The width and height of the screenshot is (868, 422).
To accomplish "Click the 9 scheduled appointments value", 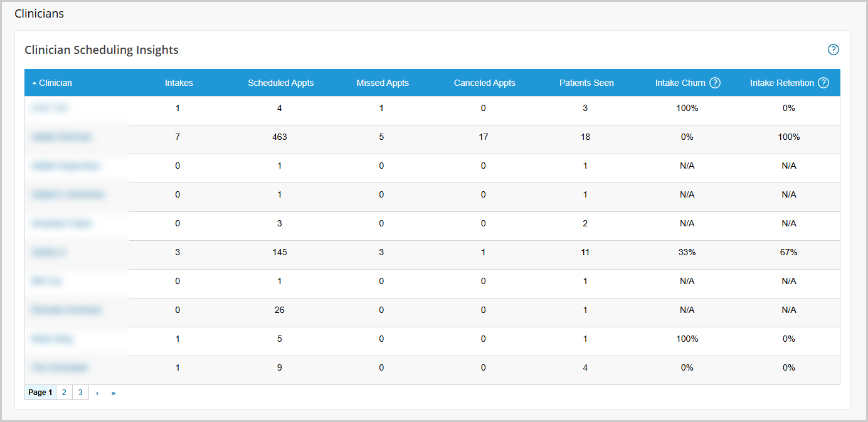I will (x=280, y=367).
